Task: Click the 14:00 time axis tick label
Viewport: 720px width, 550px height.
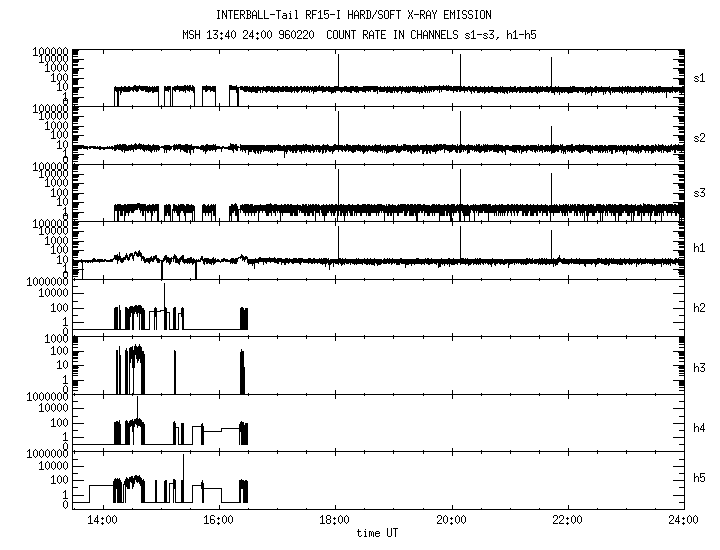Action: pyautogui.click(x=102, y=521)
